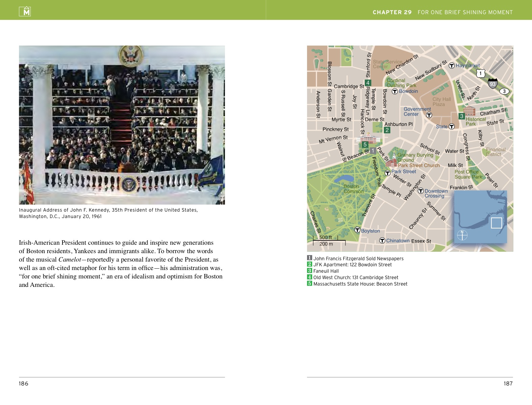532x405 pixels.
Task: Click the M logo in the header
Action: 25,11
